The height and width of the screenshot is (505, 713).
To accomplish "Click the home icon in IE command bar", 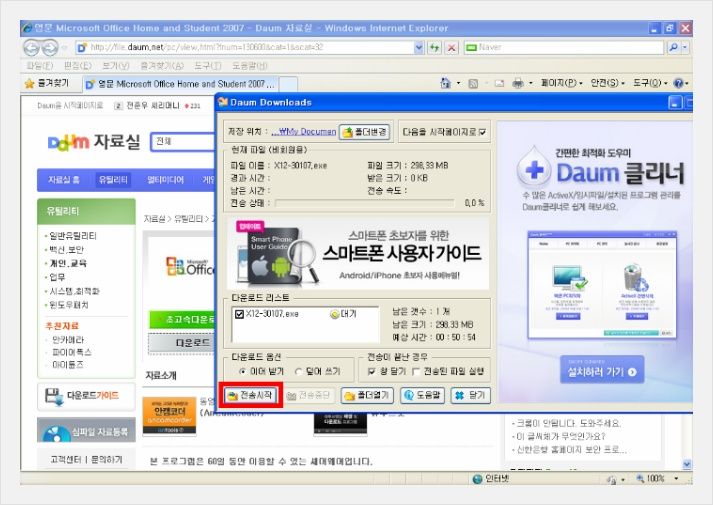I will 445,83.
